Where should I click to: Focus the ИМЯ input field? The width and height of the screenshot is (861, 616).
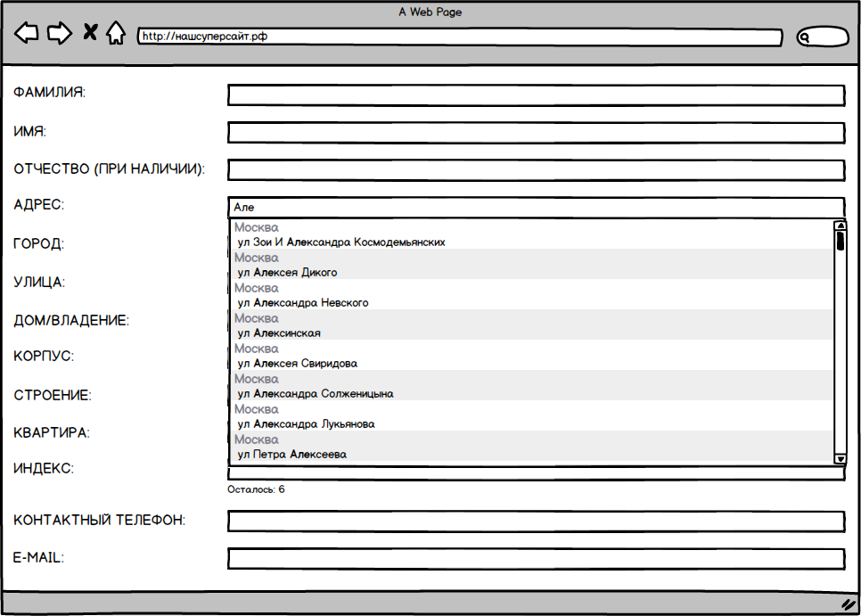[x=536, y=133]
